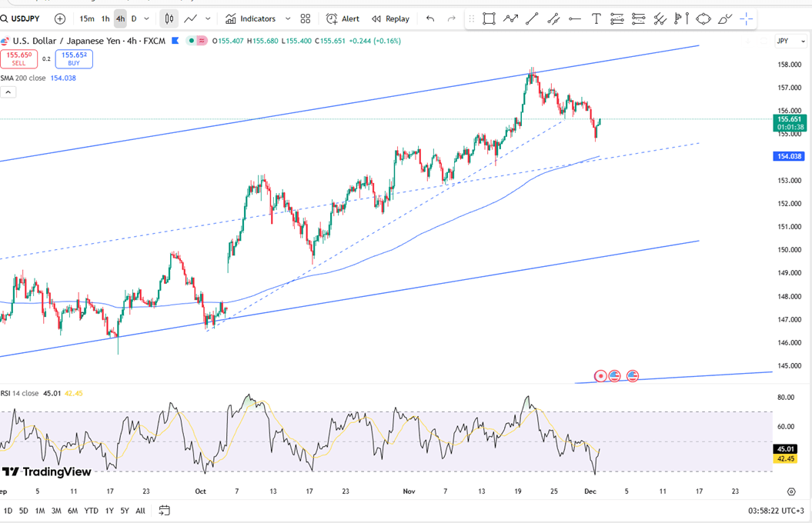
Task: Select the 1h interval
Action: 105,18
